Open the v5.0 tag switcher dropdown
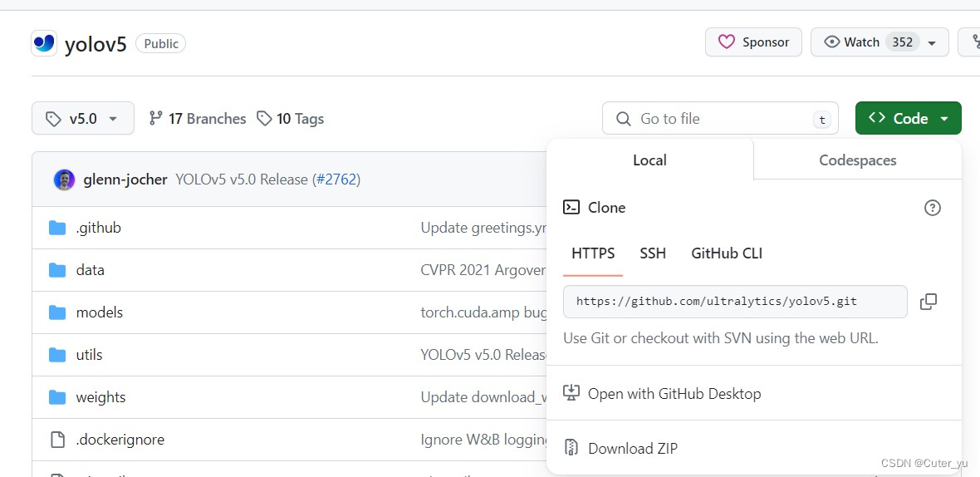Viewport: 980px width, 477px height. coord(83,118)
